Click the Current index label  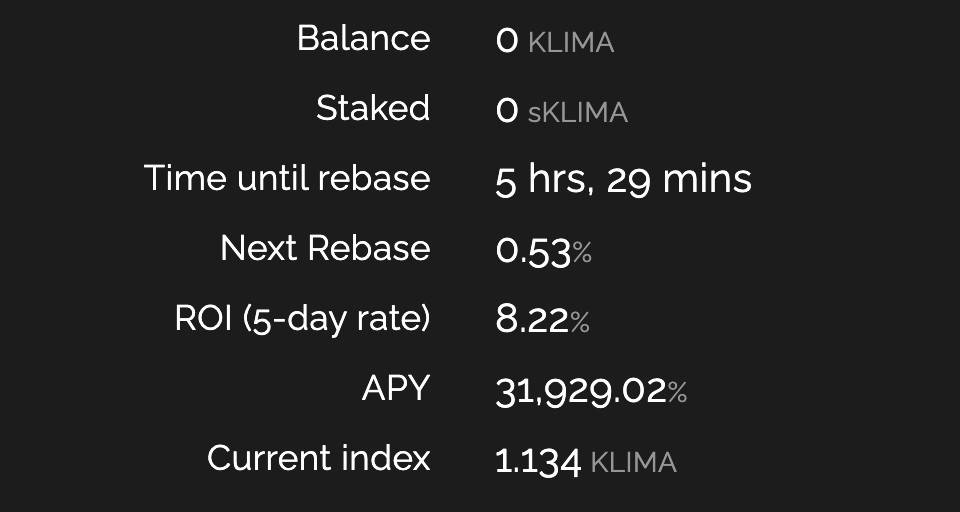pos(318,457)
